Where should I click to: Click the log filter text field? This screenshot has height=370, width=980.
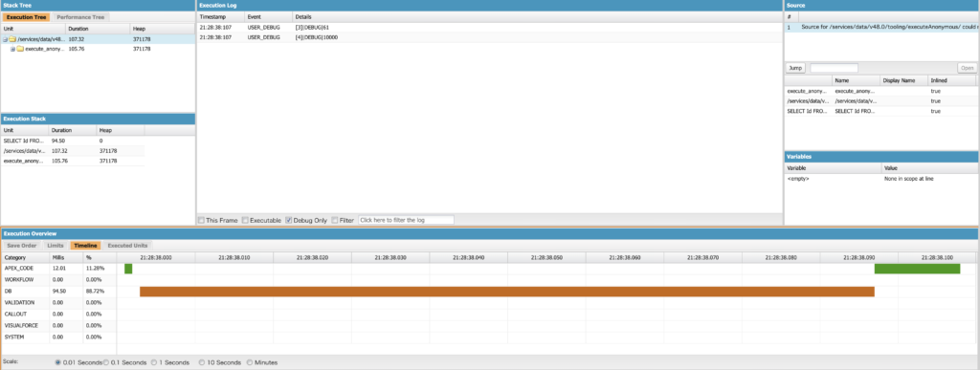click(x=406, y=220)
